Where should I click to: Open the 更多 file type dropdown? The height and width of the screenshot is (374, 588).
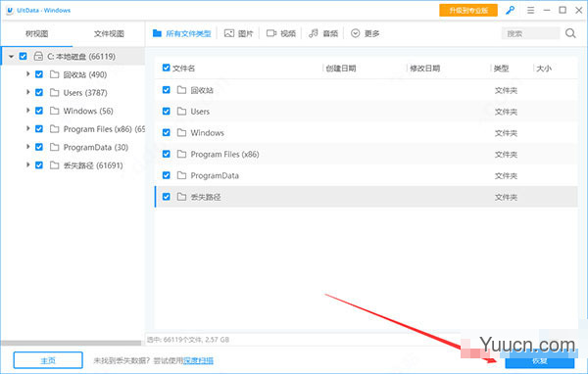(x=366, y=33)
